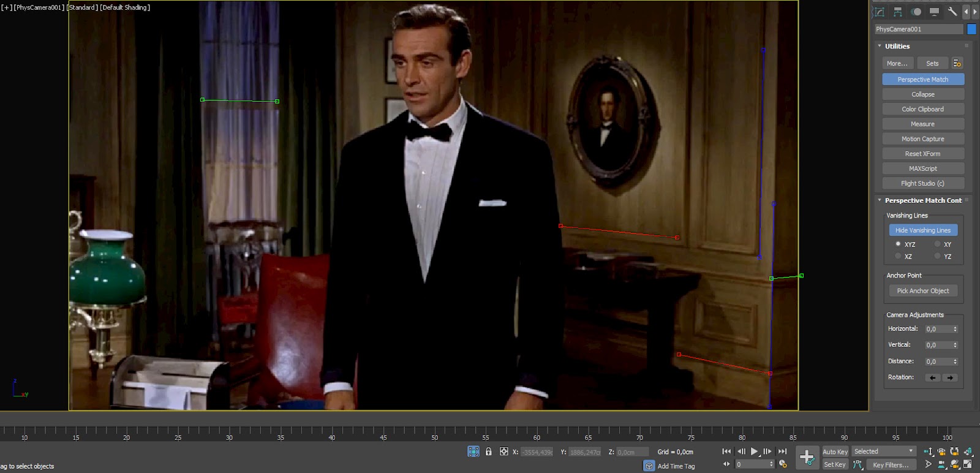Play the animation
980x473 pixels.
tap(754, 452)
